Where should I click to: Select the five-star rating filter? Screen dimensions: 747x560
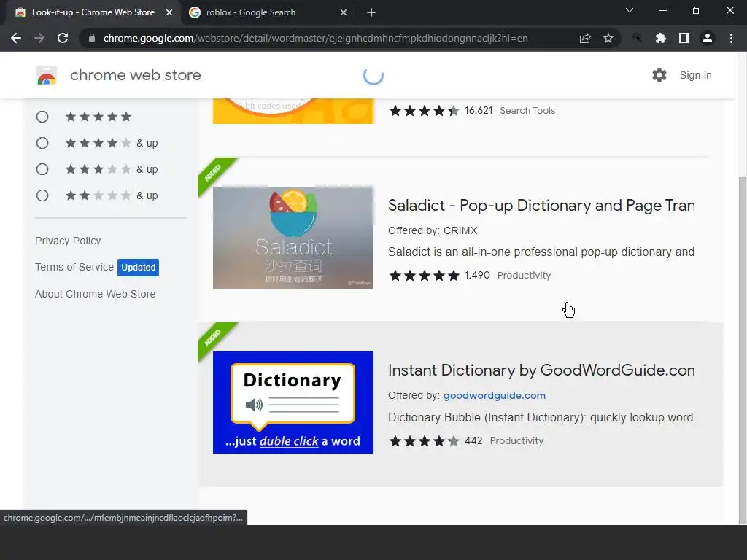(42, 117)
